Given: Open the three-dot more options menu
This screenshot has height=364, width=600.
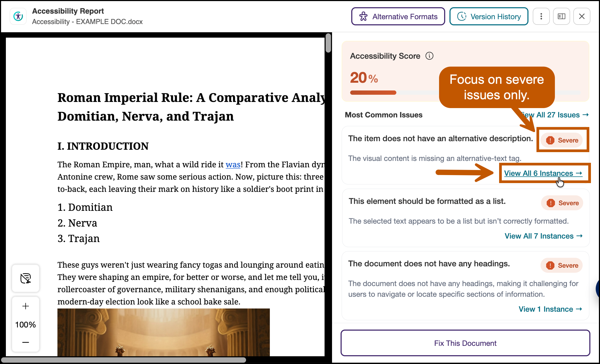Looking at the screenshot, I should point(541,16).
